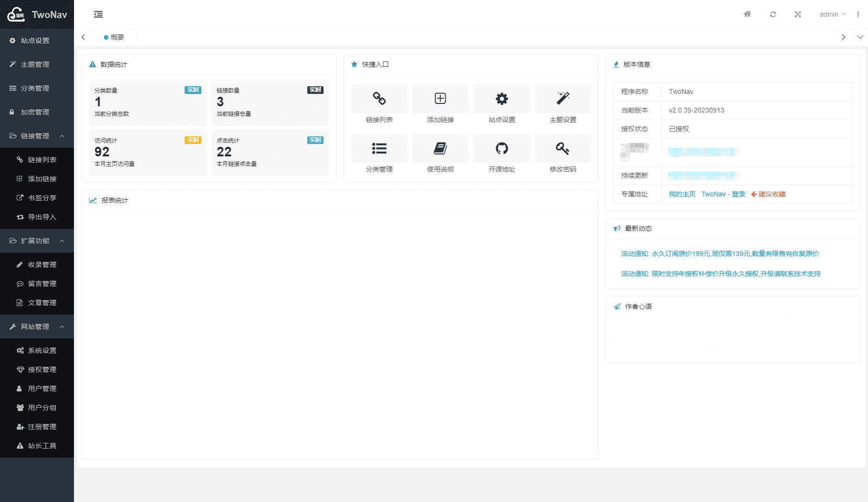Open the 我的主页 link
868x502 pixels.
coord(682,194)
